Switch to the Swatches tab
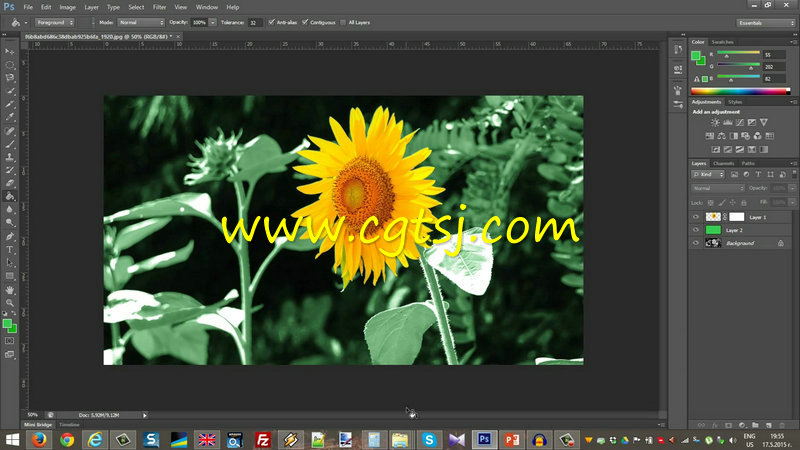Screen dimensions: 800x450 722,42
